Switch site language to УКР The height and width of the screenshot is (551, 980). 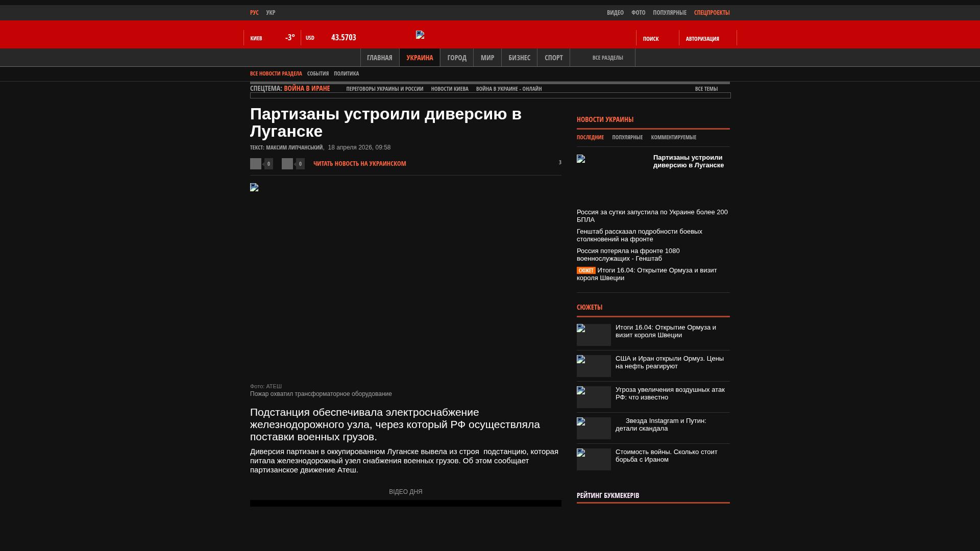(271, 12)
